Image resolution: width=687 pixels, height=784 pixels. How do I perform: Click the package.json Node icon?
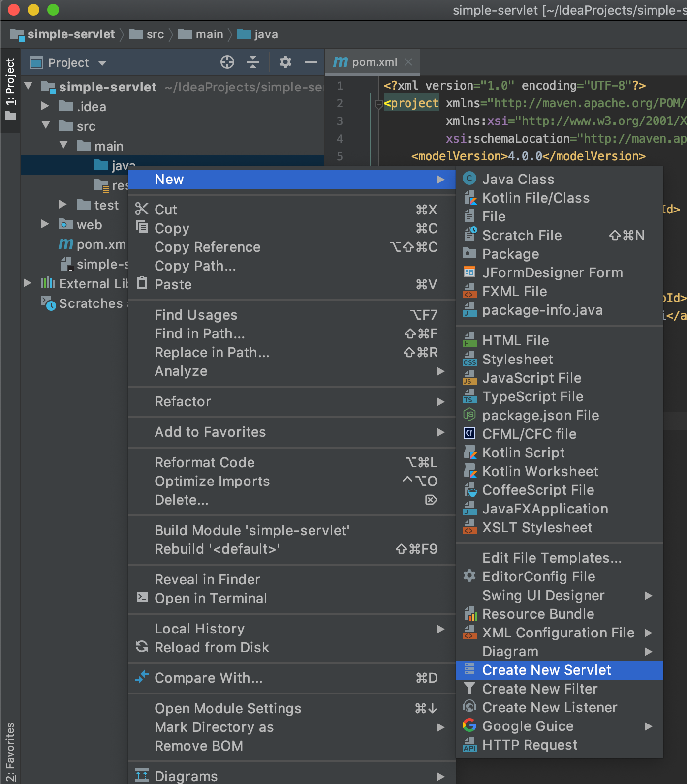(470, 415)
